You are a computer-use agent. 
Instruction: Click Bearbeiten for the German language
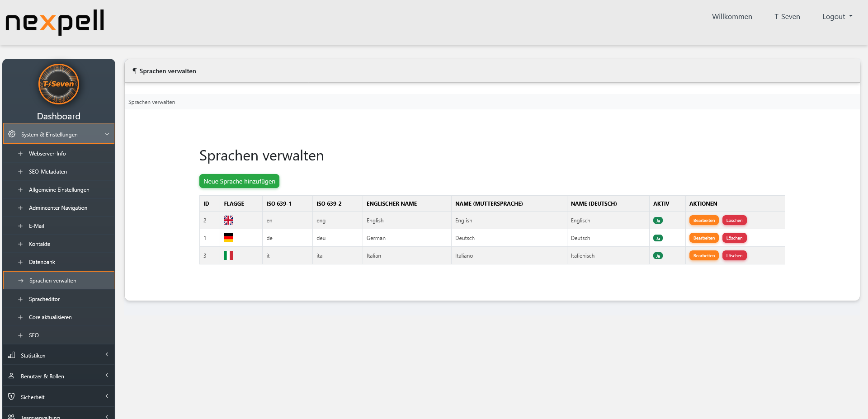coord(703,238)
